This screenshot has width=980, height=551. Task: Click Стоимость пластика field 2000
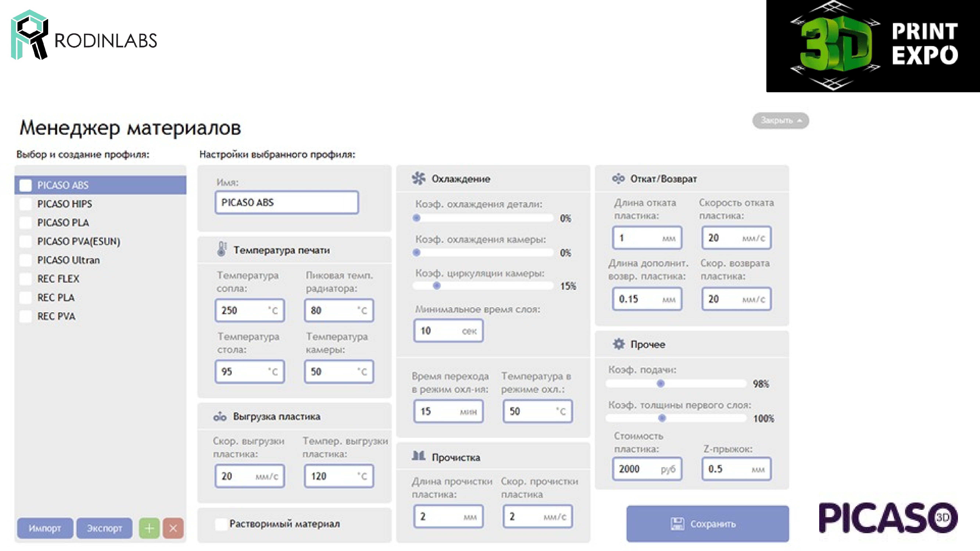[x=647, y=469]
